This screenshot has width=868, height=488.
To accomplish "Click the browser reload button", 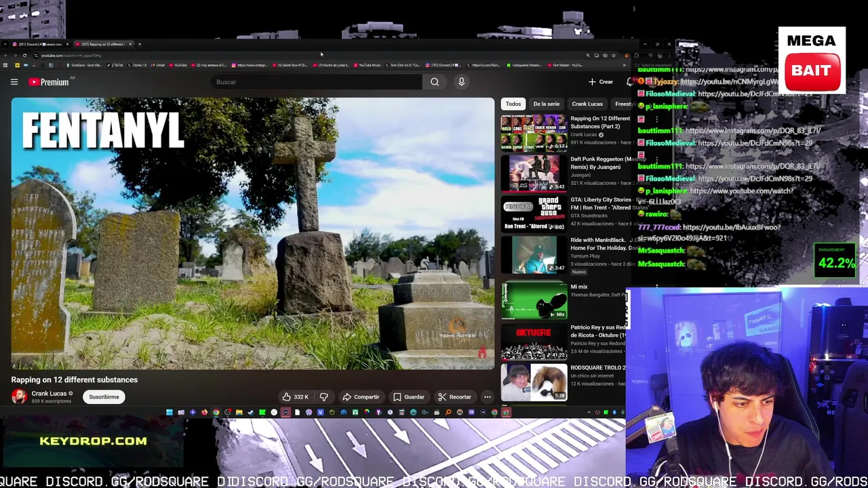I will pos(24,56).
